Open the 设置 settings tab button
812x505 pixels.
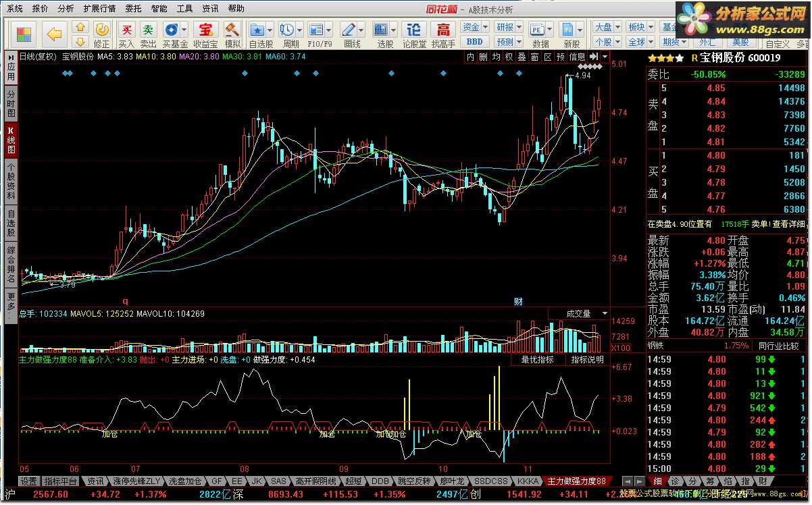pyautogui.click(x=29, y=481)
